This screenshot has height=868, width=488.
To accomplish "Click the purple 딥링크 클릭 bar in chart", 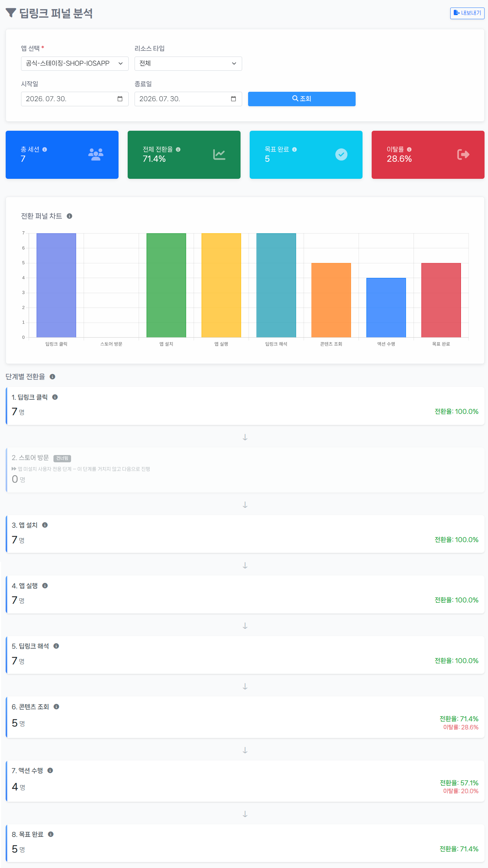I will pyautogui.click(x=56, y=285).
